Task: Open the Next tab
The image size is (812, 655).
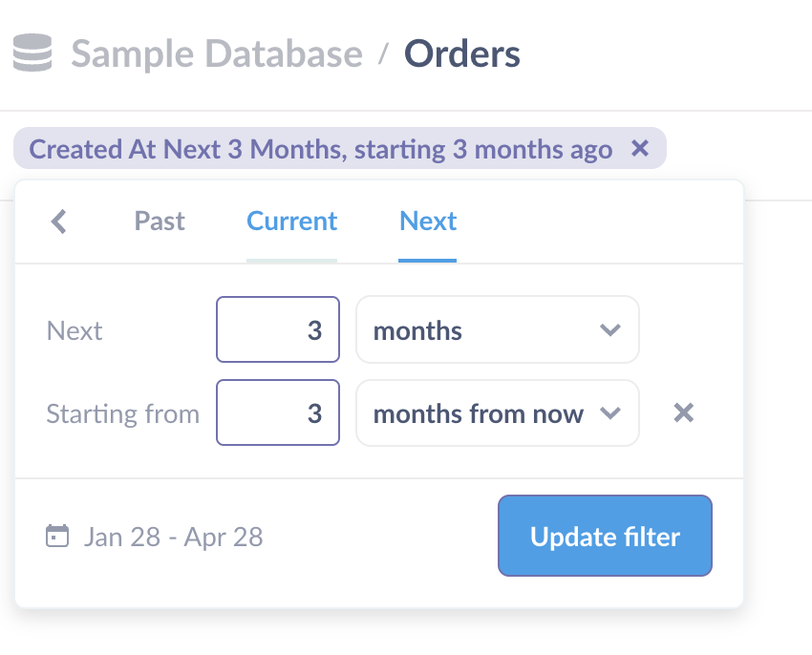Action: (x=427, y=221)
